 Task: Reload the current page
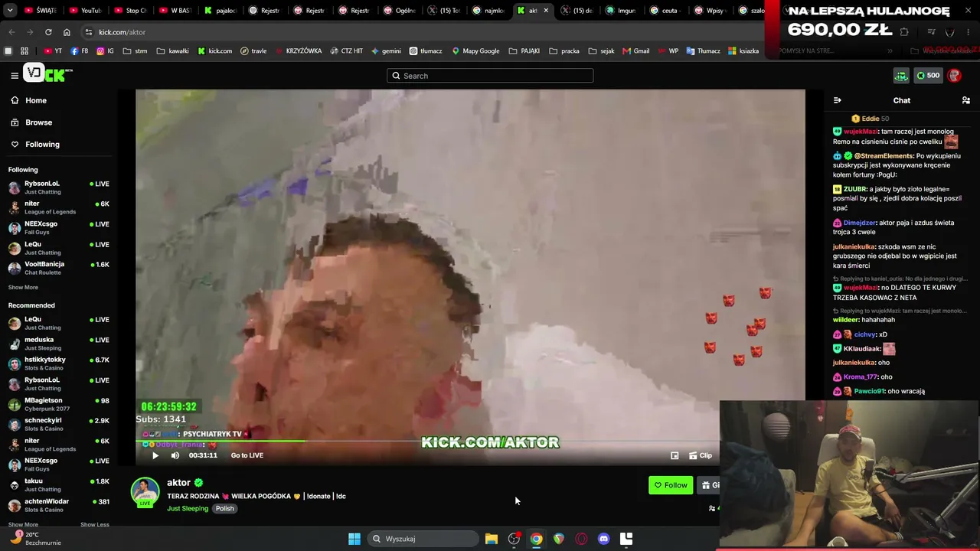pyautogui.click(x=48, y=32)
